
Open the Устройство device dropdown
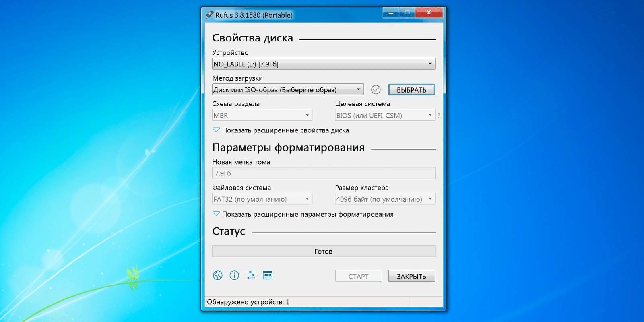pyautogui.click(x=323, y=64)
